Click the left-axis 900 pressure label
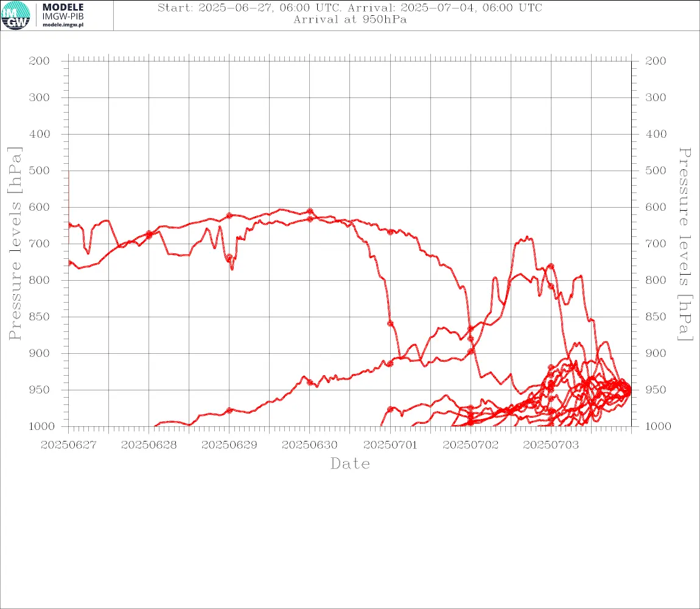This screenshot has width=700, height=609. tap(40, 353)
